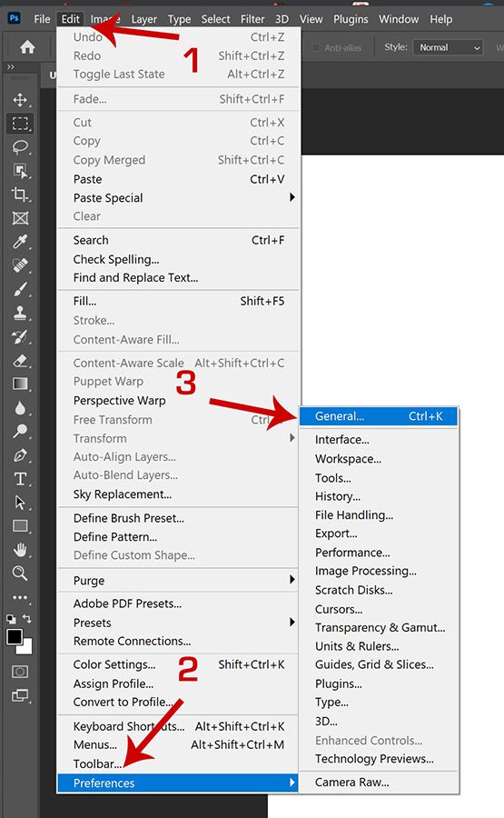Select the Path Selection tool
Screen dimensions: 504x818
point(20,503)
